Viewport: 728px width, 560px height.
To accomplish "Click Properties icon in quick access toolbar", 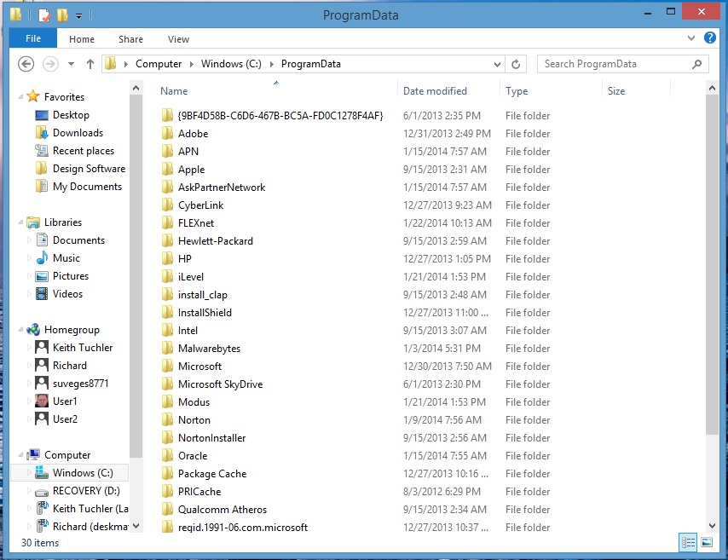I will (x=44, y=14).
